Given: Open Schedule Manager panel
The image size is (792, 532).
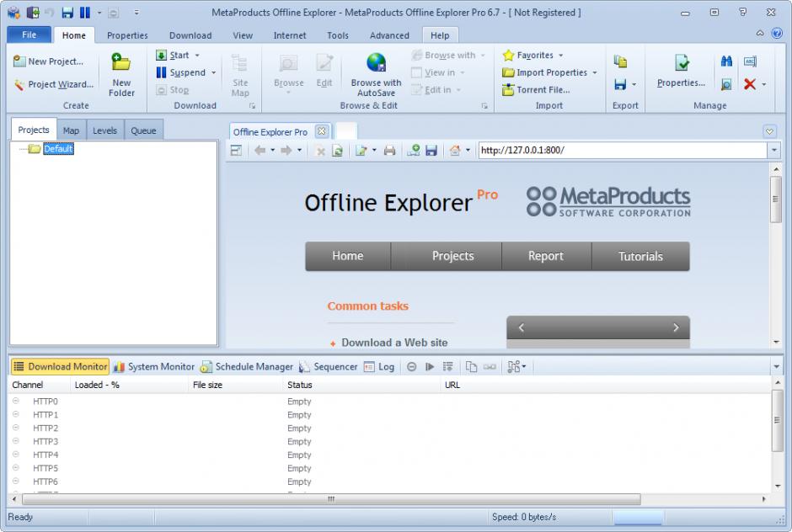Looking at the screenshot, I should [x=247, y=366].
